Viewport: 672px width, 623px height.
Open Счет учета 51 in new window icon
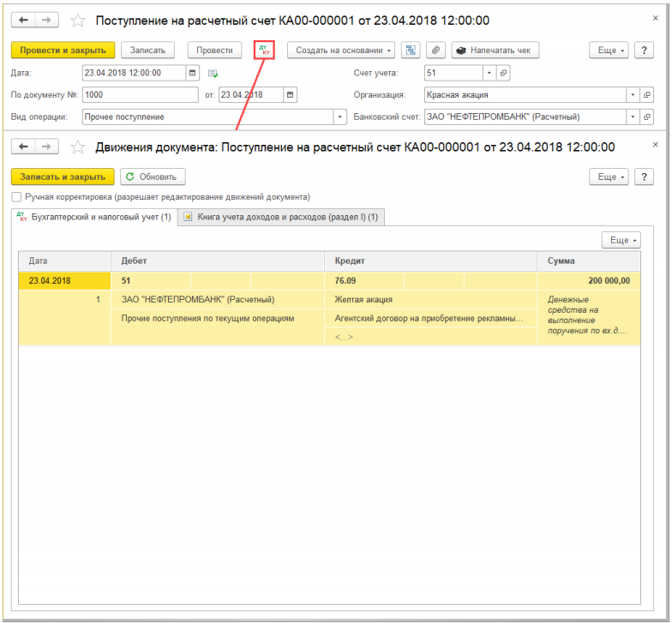503,73
